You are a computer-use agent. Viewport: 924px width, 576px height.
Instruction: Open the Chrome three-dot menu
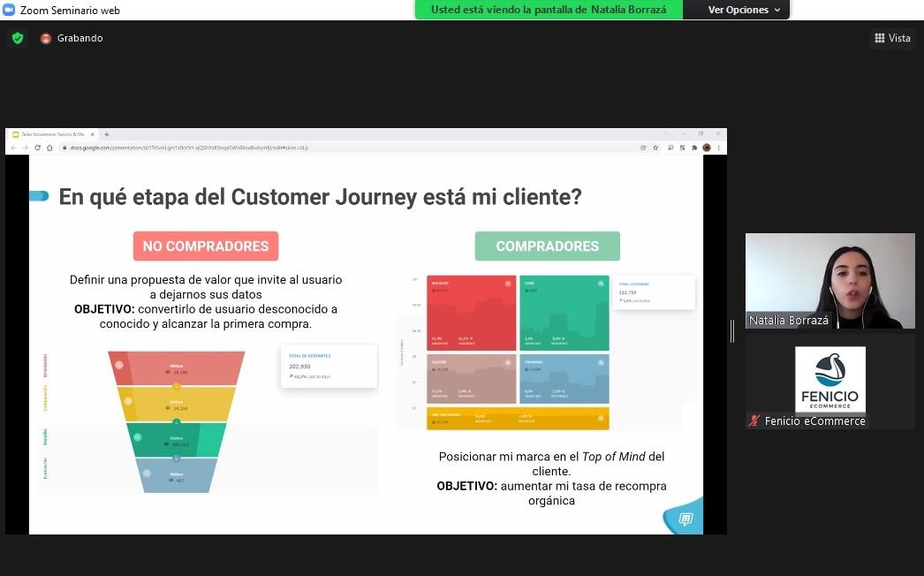[719, 148]
